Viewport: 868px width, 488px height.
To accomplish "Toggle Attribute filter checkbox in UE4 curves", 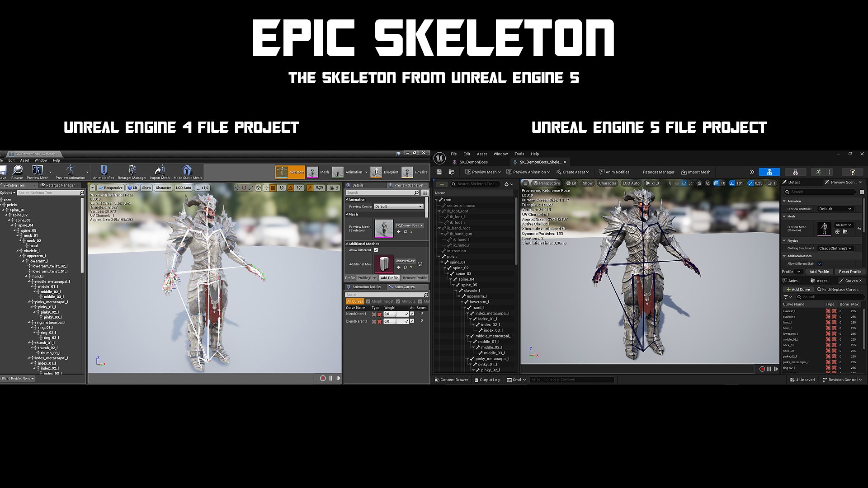I will pos(398,301).
